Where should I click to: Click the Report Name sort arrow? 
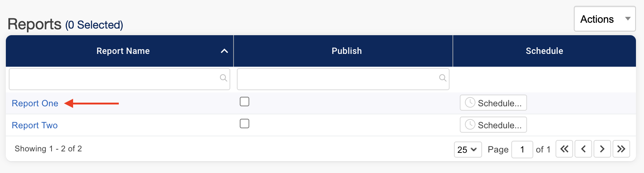click(x=224, y=51)
